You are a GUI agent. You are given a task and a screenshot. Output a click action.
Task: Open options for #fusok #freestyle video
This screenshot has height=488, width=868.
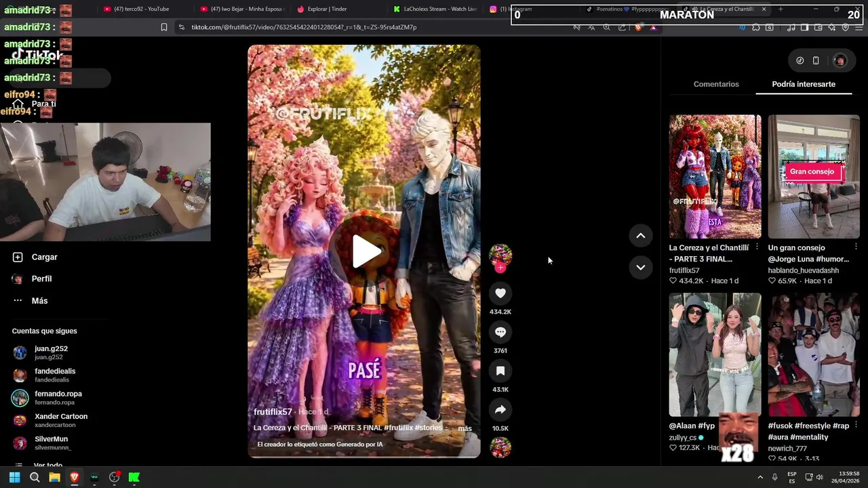coord(856,426)
